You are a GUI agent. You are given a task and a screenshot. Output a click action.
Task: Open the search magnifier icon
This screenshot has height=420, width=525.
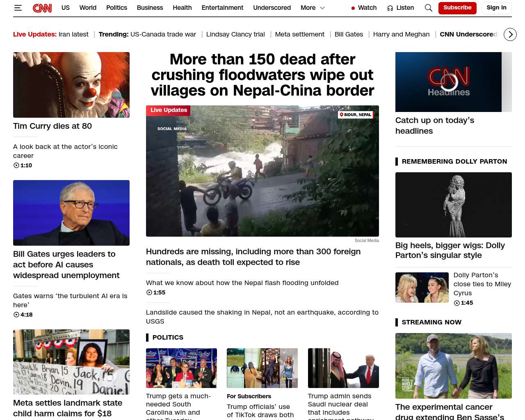point(429,8)
